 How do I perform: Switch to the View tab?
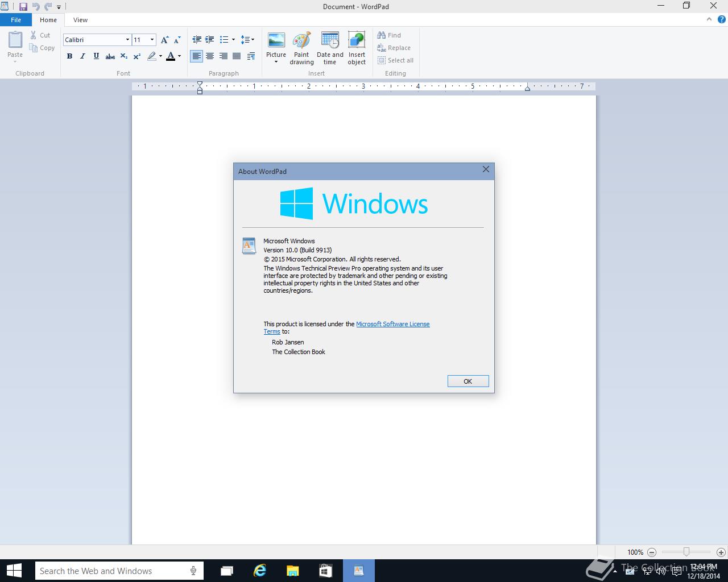(80, 20)
